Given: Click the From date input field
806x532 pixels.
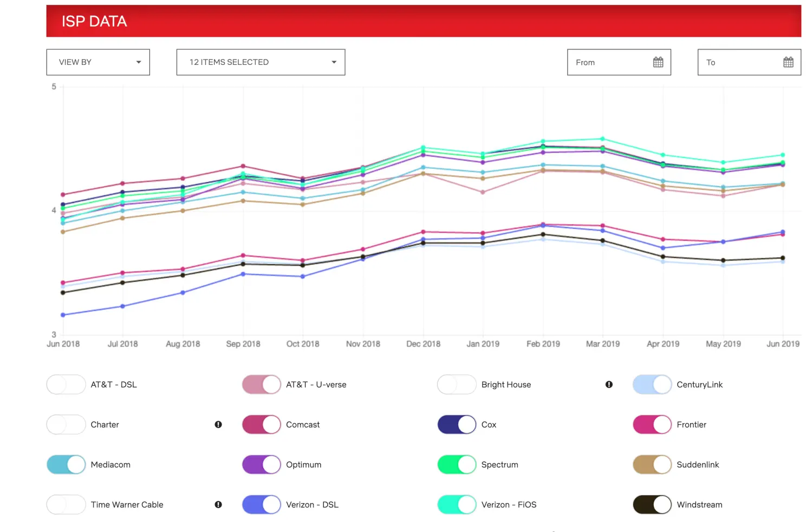Looking at the screenshot, I should pos(619,62).
